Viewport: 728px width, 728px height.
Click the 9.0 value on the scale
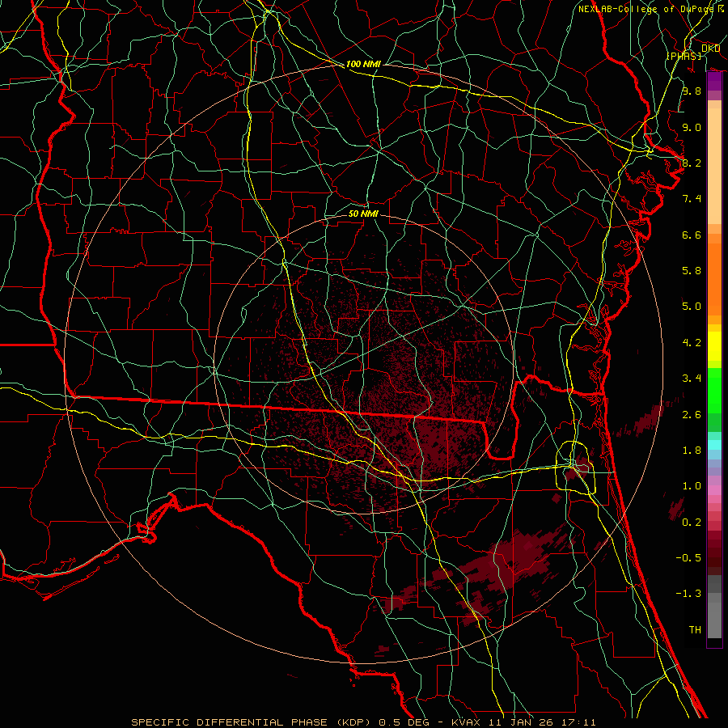(692, 127)
